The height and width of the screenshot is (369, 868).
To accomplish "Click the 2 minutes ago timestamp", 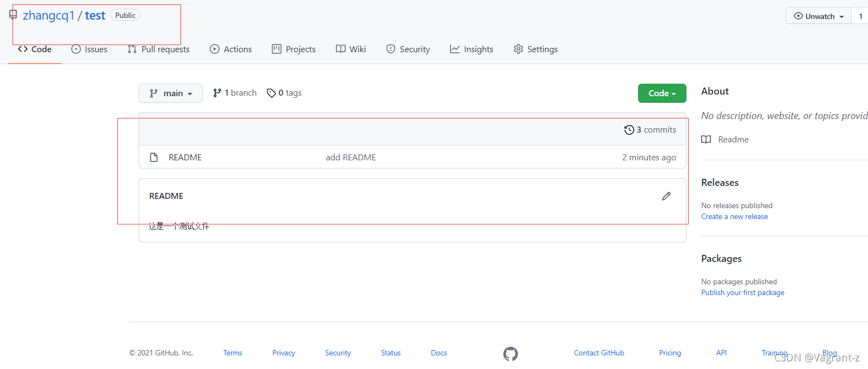I will (x=649, y=157).
